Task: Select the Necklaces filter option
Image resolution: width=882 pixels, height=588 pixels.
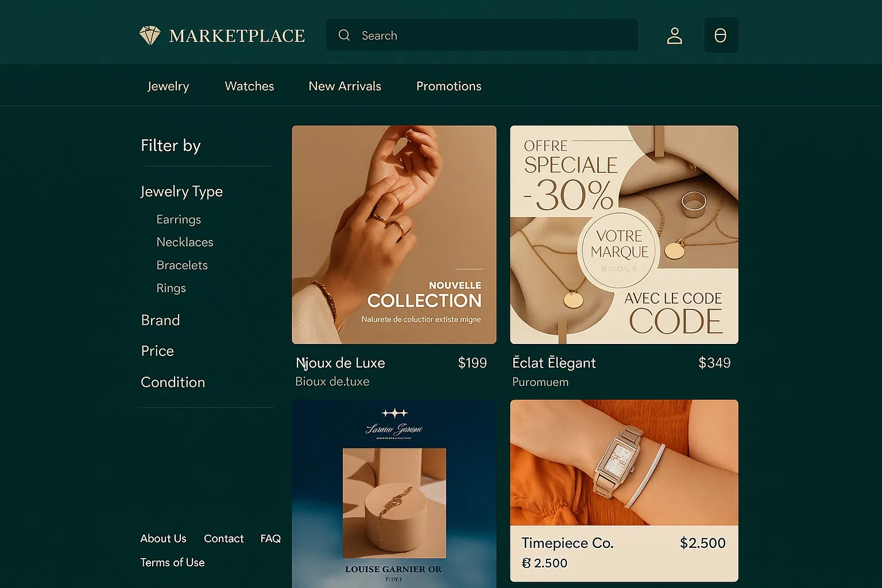Action: point(185,242)
